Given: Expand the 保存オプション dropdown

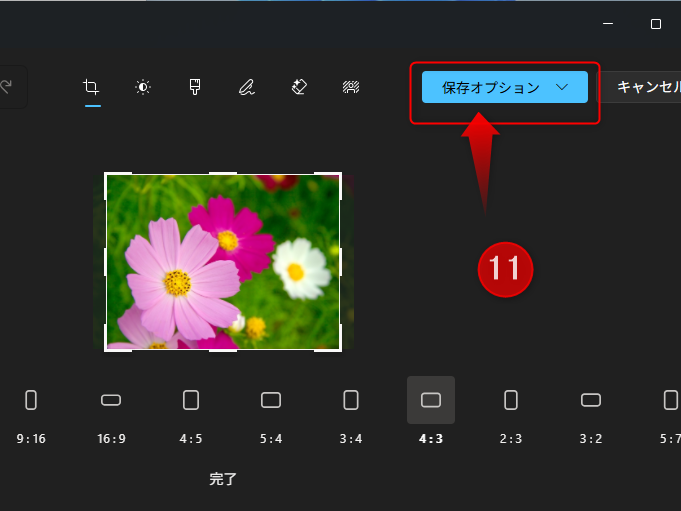Looking at the screenshot, I should (505, 87).
